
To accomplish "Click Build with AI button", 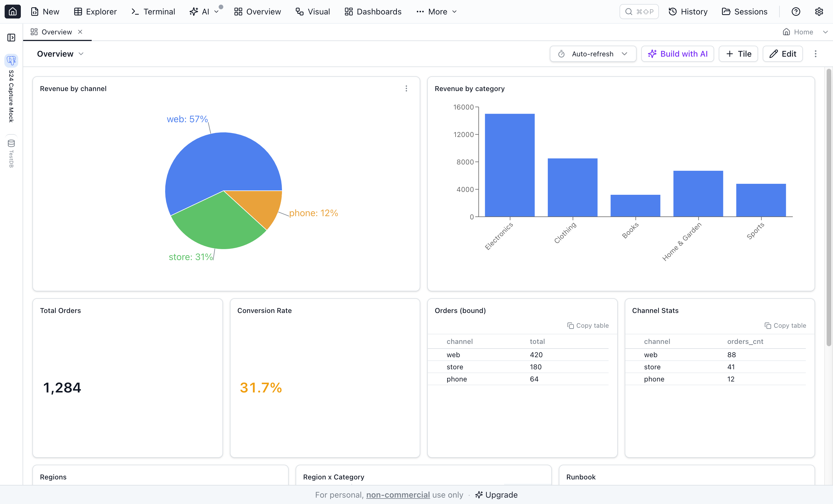I will pos(677,54).
